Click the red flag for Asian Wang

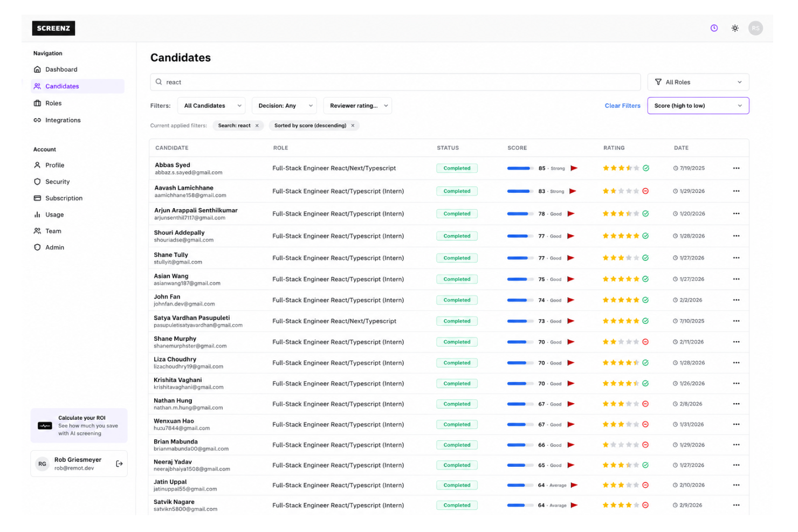571,279
